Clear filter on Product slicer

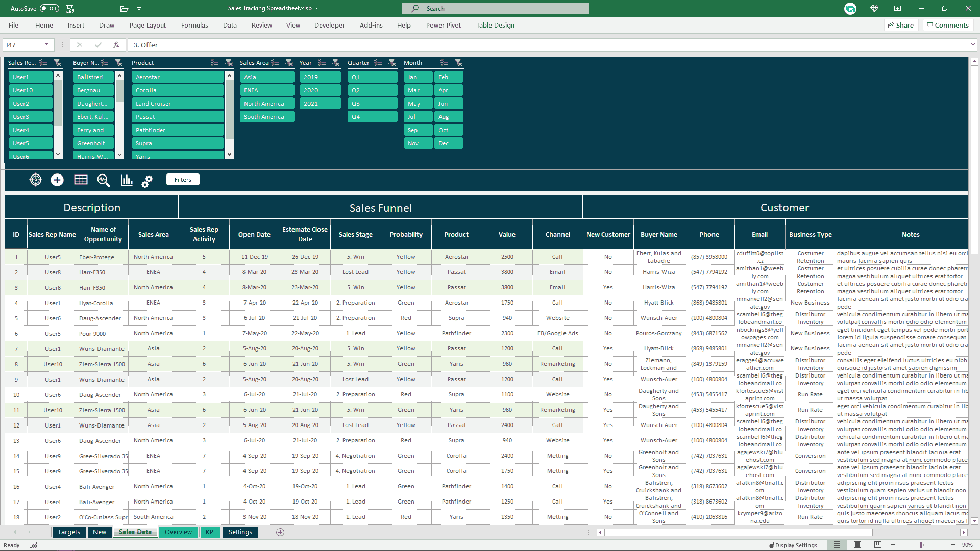tap(229, 63)
